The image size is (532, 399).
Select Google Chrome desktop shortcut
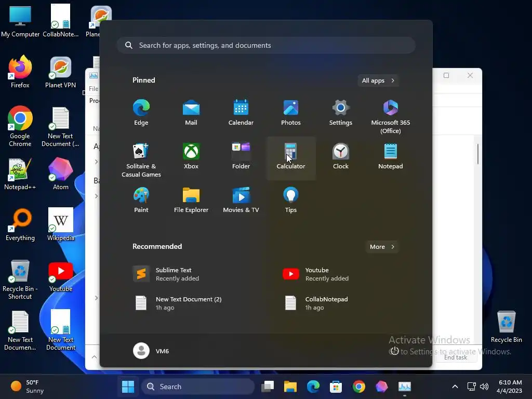(x=20, y=126)
